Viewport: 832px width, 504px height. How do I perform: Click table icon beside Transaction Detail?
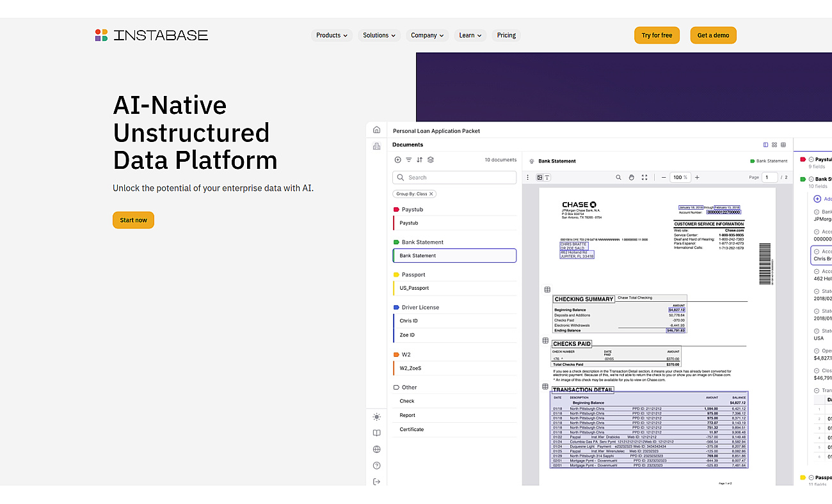click(x=545, y=386)
